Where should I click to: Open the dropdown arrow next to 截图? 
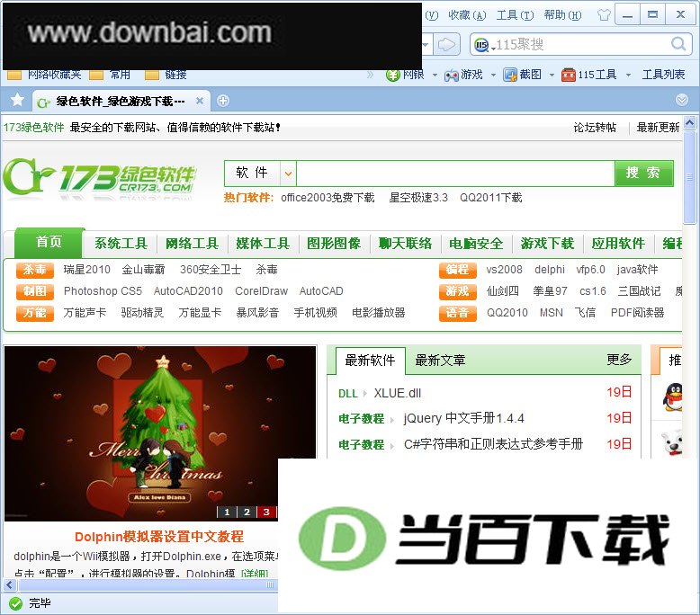pos(552,76)
